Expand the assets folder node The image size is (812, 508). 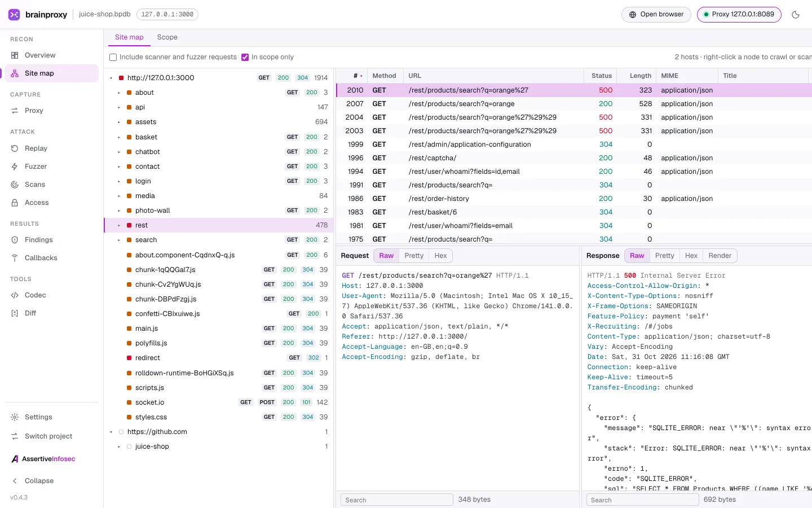click(x=119, y=122)
